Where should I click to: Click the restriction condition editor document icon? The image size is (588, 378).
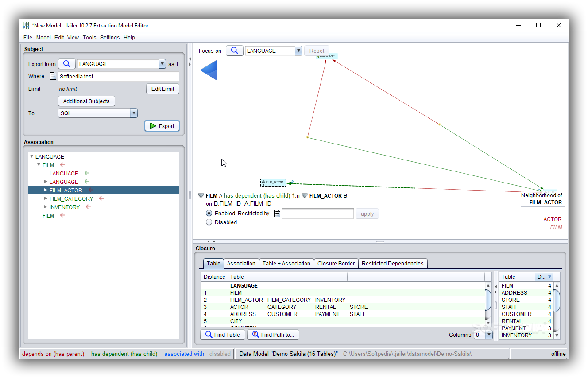[277, 214]
